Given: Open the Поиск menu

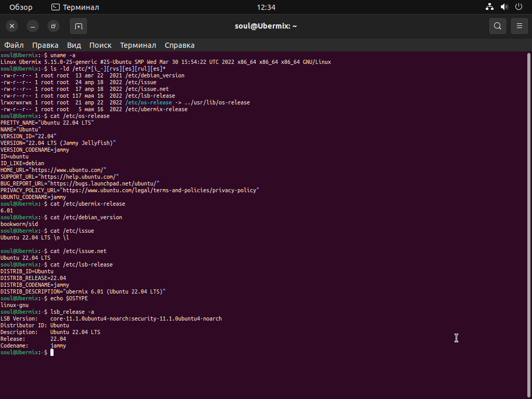Looking at the screenshot, I should coord(100,45).
